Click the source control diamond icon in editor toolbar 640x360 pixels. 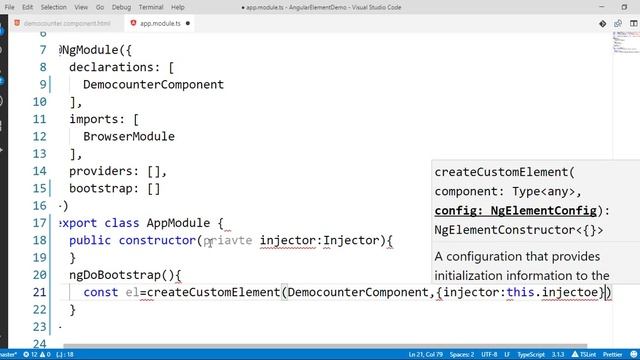602,24
